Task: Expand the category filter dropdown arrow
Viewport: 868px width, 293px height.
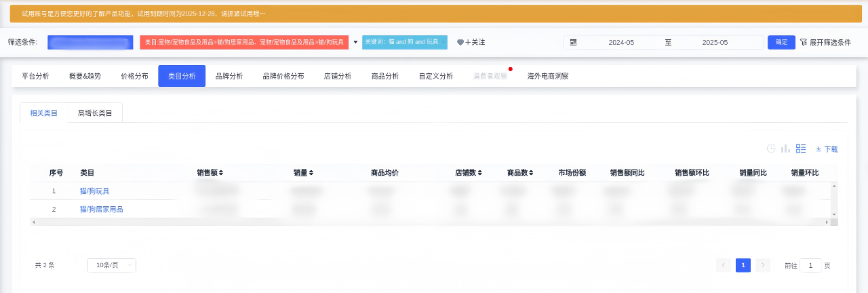Action: (x=355, y=42)
